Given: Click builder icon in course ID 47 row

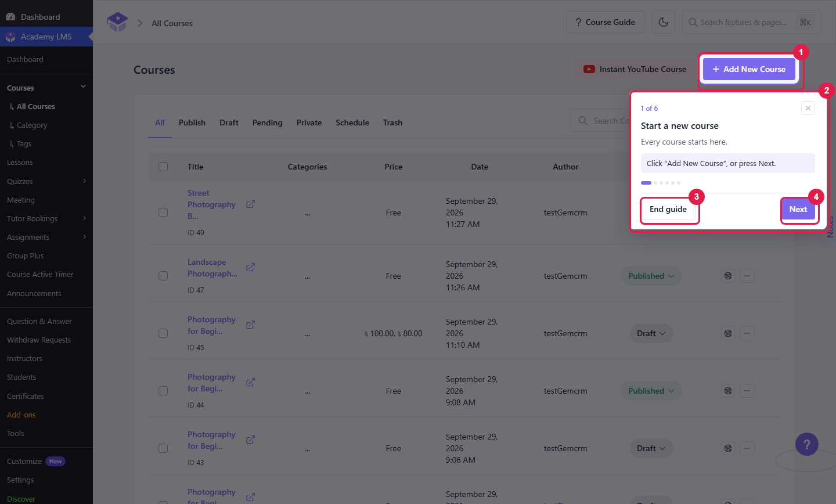Looking at the screenshot, I should point(728,276).
